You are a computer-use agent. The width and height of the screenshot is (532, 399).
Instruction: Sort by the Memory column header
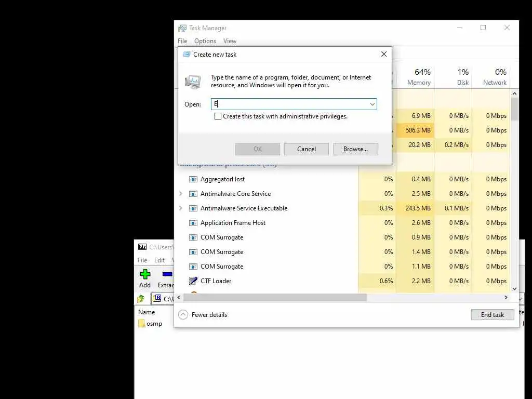click(415, 77)
